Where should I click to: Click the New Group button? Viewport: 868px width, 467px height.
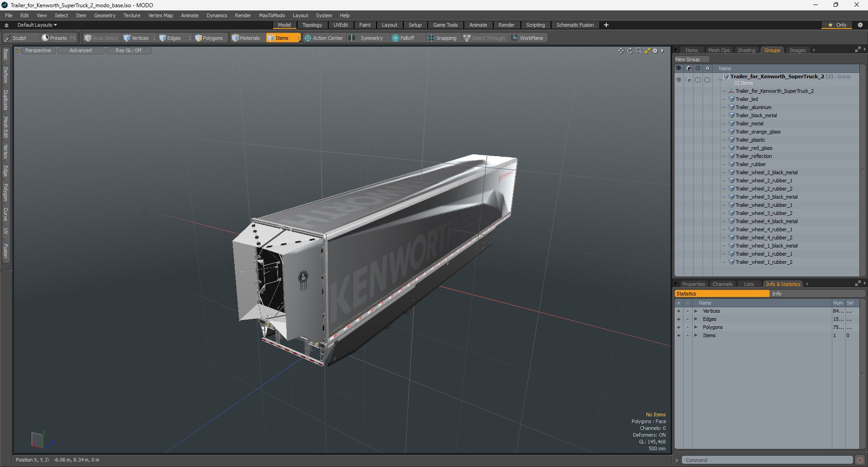coord(691,59)
